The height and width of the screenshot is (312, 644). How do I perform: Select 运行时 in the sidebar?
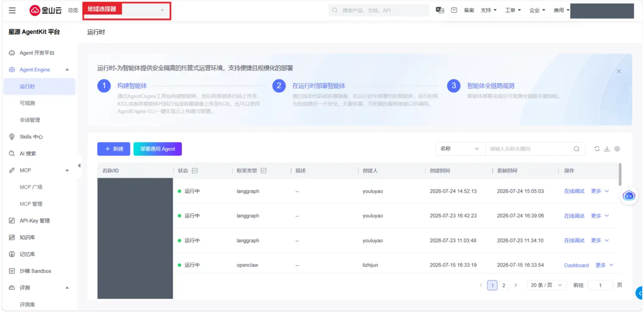tap(40, 86)
